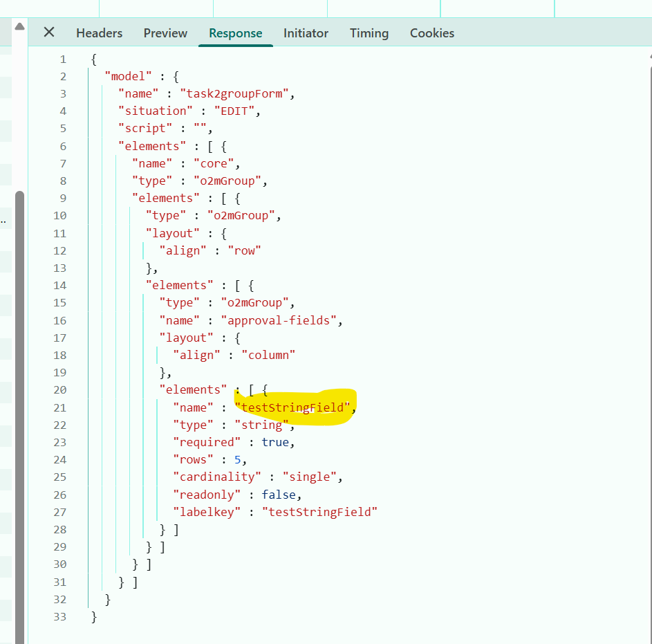Select highlighted "testStringField" name value
Image resolution: width=652 pixels, height=644 pixels.
(x=292, y=407)
